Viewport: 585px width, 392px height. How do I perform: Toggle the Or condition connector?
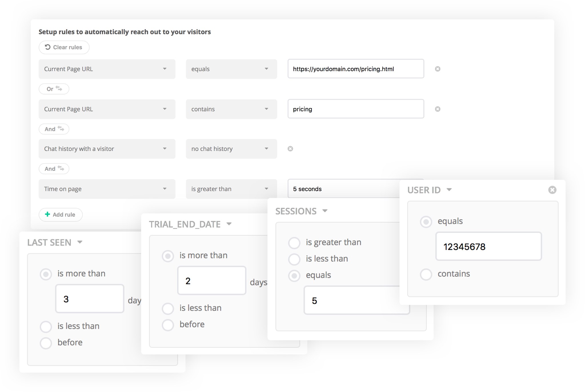54,89
